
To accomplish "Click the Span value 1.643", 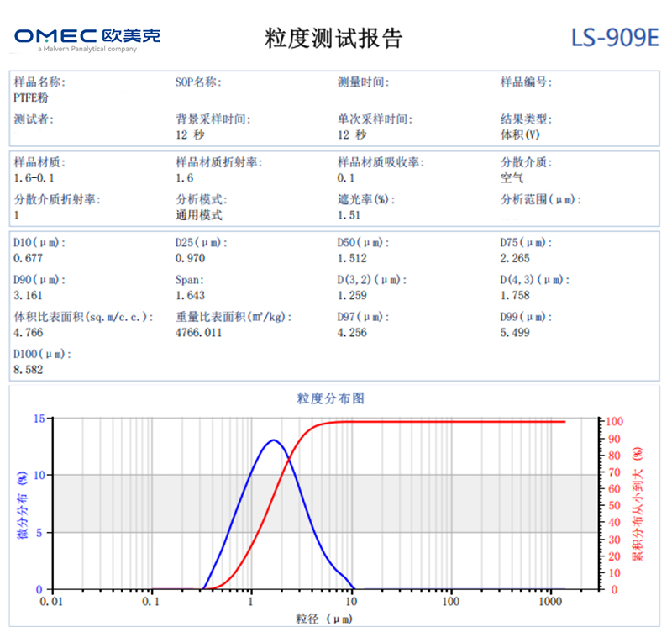I will [x=190, y=295].
